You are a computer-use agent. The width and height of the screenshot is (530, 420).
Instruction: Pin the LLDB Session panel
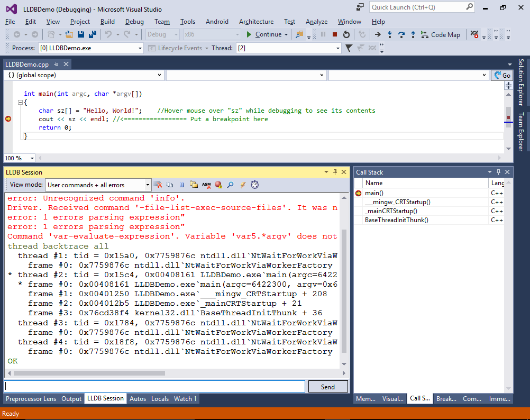pyautogui.click(x=335, y=172)
